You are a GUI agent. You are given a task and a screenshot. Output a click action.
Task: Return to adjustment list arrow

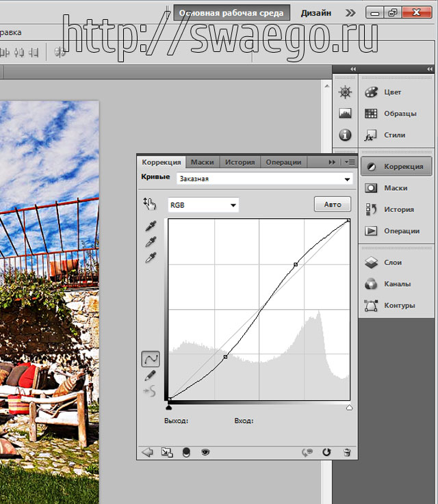point(147,452)
